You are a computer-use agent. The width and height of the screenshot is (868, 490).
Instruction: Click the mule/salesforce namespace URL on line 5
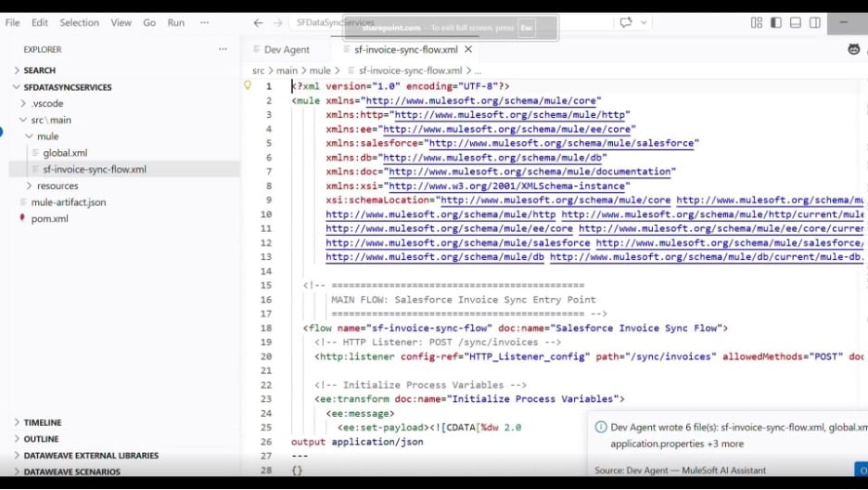(x=561, y=144)
